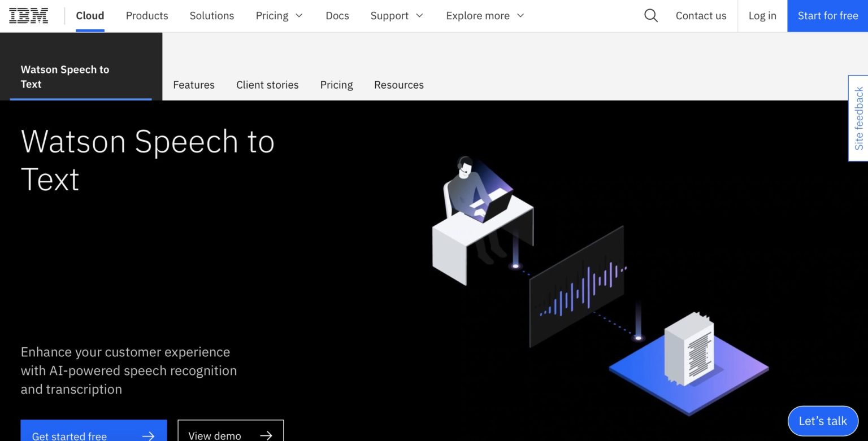
Task: Open the search magnifier icon
Action: 651,16
